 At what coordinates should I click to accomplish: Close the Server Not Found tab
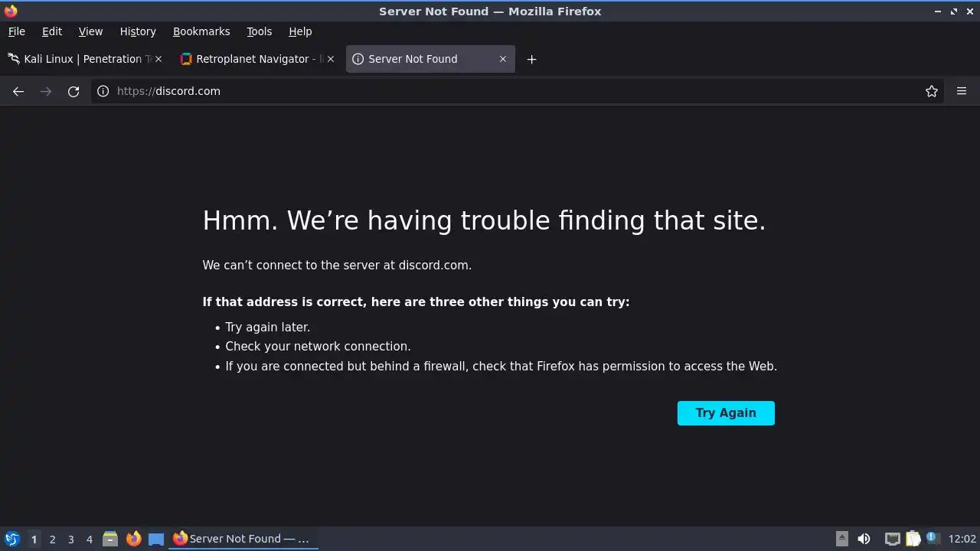click(503, 59)
